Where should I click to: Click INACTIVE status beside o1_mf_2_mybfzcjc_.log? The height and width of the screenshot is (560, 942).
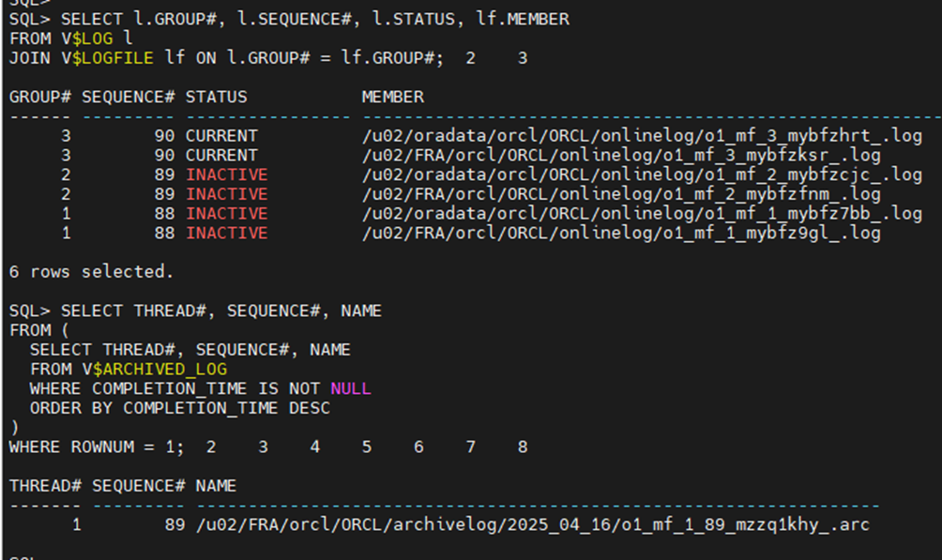[x=226, y=175]
